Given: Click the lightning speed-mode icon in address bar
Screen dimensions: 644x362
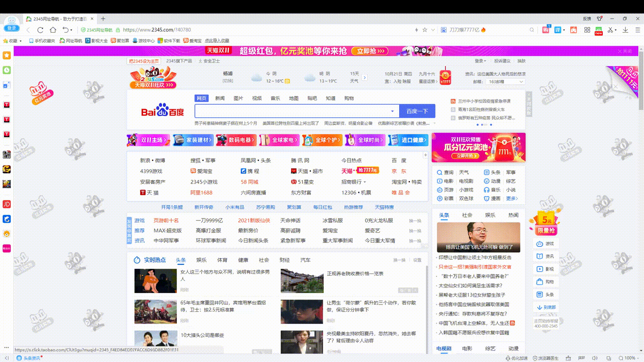Looking at the screenshot, I should (x=416, y=30).
